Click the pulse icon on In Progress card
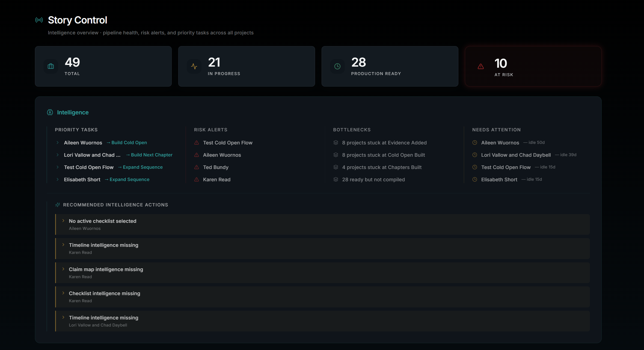This screenshot has height=350, width=644. tap(194, 66)
